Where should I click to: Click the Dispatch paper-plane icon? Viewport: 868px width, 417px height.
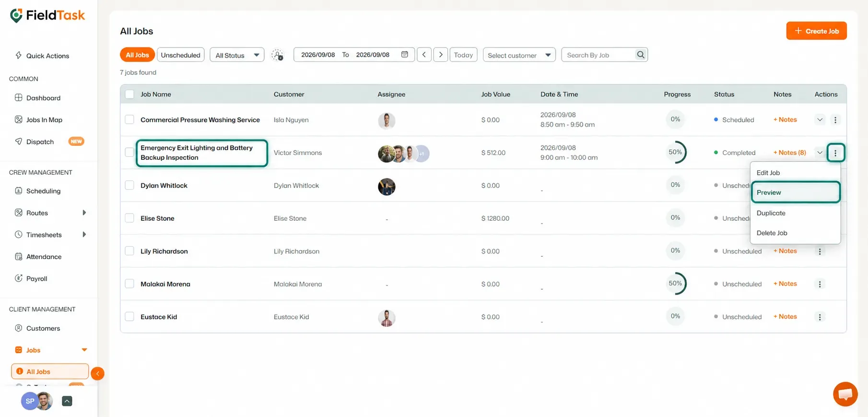(x=19, y=142)
